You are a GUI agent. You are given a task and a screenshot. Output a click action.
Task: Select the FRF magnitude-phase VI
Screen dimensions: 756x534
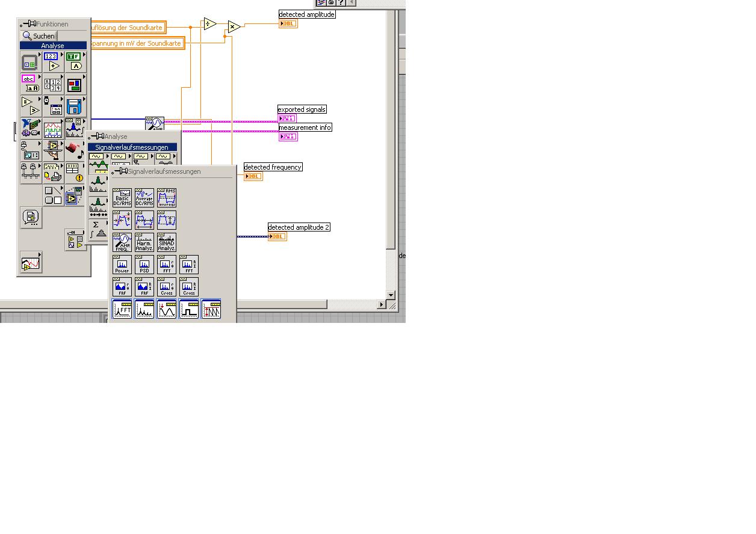122,287
